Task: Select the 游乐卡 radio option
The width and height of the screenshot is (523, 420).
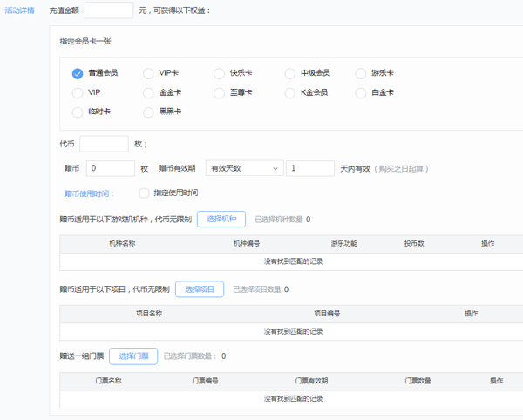Action: (361, 73)
